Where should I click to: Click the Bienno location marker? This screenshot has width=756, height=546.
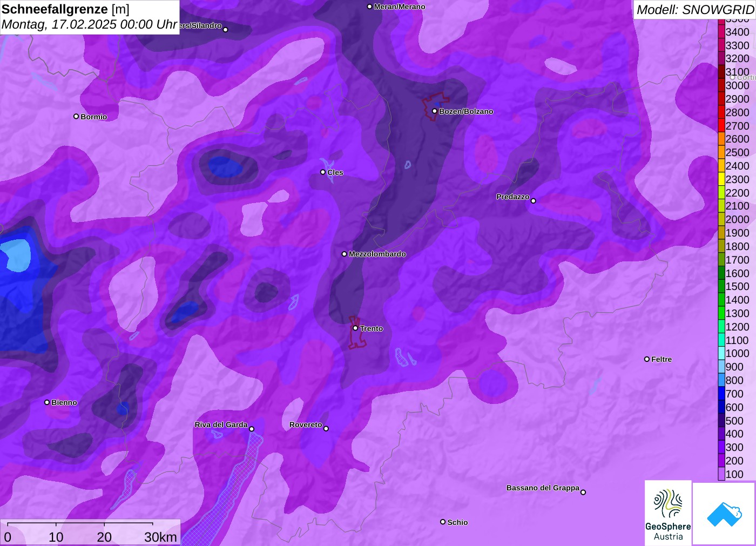coord(47,402)
